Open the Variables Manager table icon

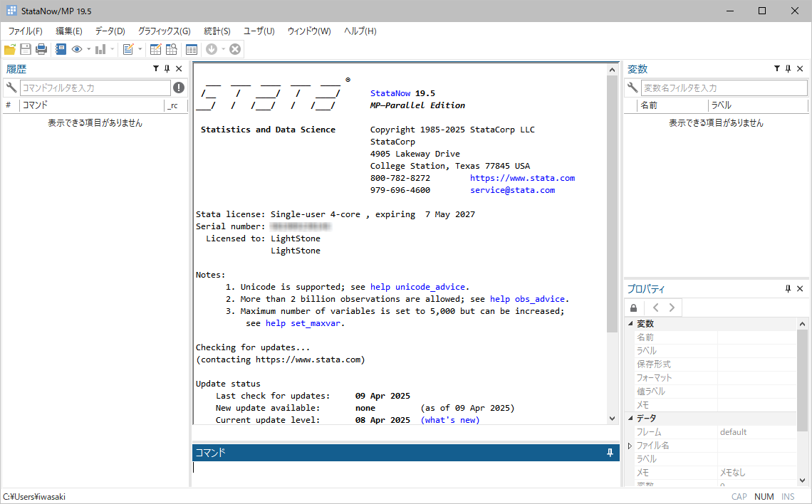tap(192, 49)
